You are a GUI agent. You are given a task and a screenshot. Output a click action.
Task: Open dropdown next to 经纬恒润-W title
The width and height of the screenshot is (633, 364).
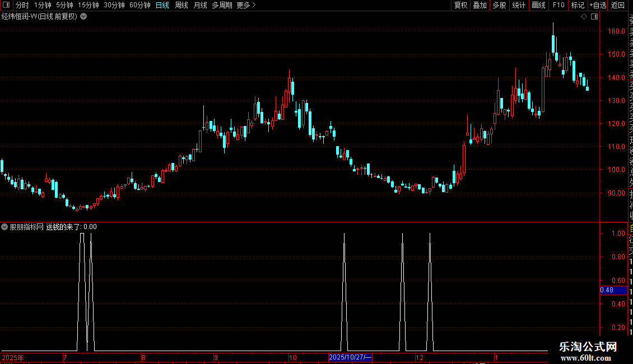click(83, 17)
